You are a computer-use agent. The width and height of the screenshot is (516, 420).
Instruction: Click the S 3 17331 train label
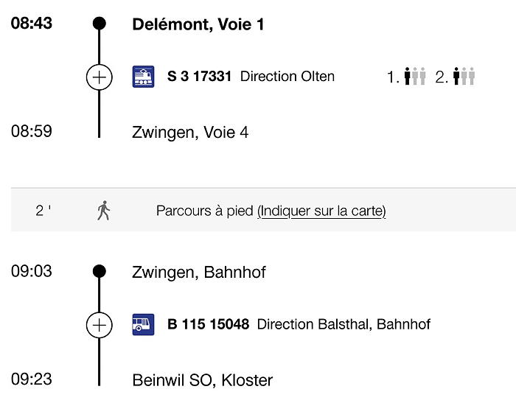(199, 77)
